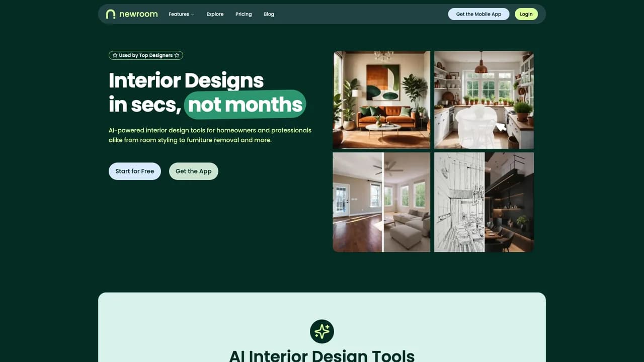Image resolution: width=644 pixels, height=362 pixels.
Task: Click the newroom brand name text
Action: [138, 14]
